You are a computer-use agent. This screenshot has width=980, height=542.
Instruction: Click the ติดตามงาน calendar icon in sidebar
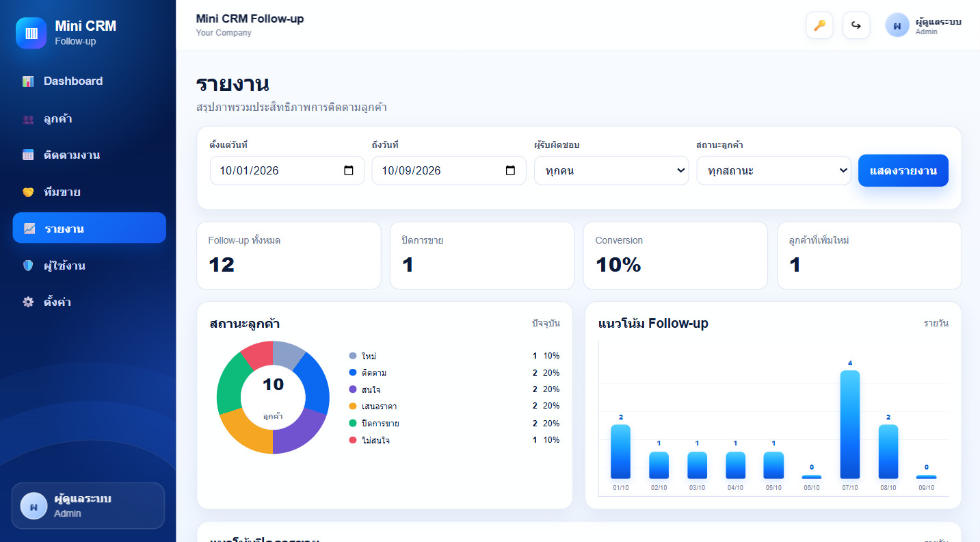click(28, 155)
